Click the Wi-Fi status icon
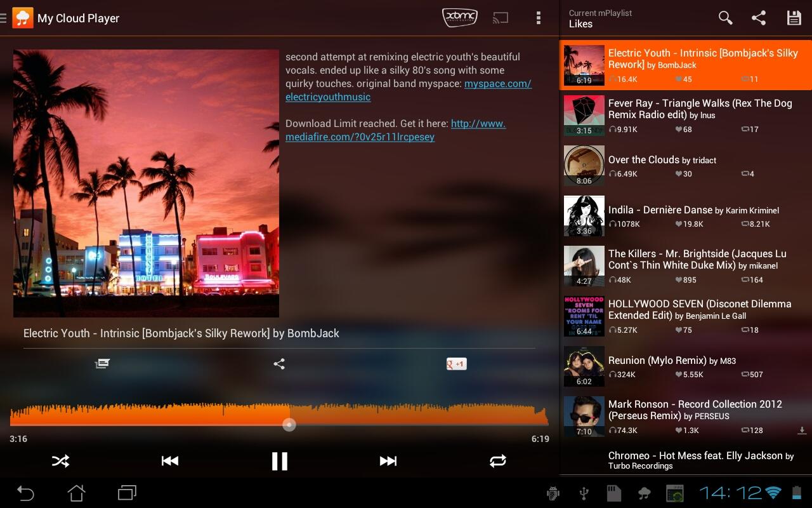Screen dimensions: 812x508 773,493
